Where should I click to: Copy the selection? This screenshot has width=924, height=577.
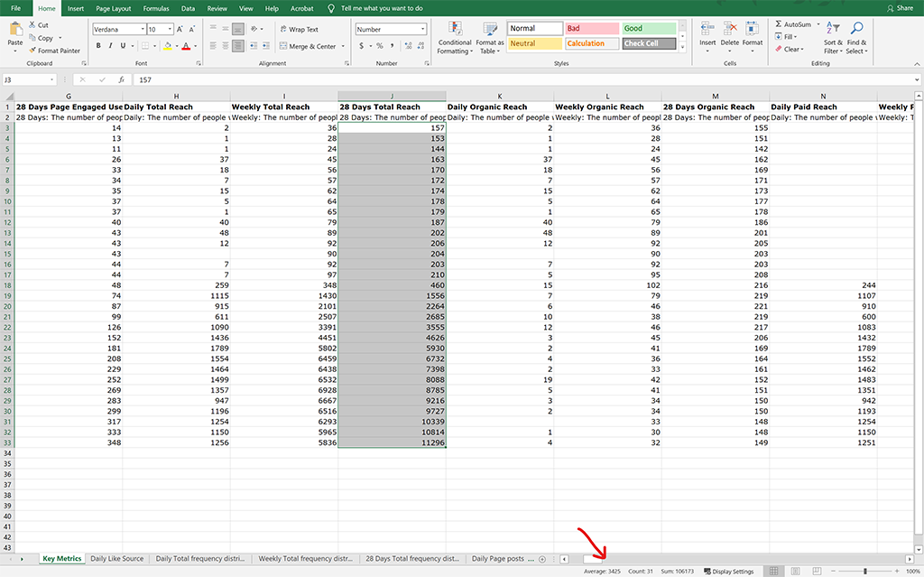pyautogui.click(x=42, y=38)
